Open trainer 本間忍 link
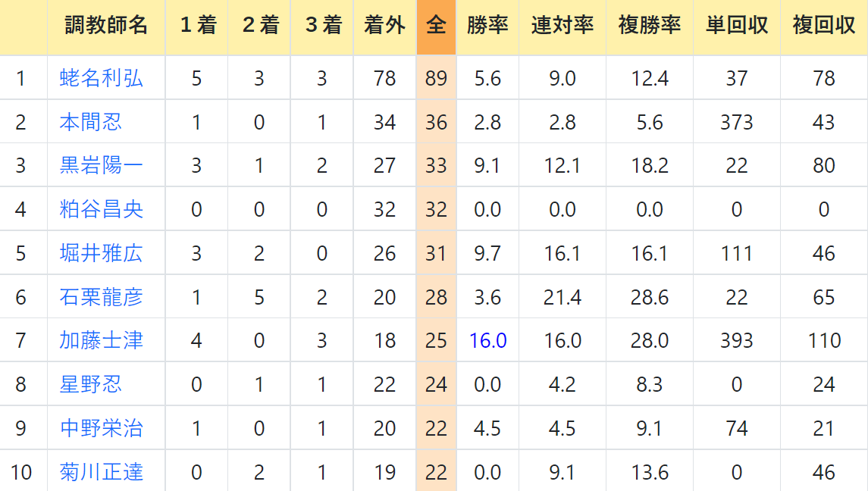The height and width of the screenshot is (491, 868). (x=91, y=122)
